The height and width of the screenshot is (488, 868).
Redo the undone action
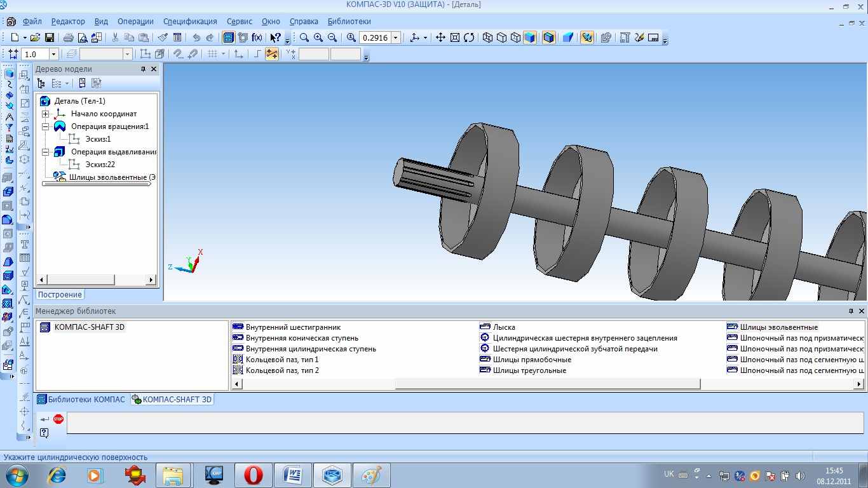tap(210, 37)
